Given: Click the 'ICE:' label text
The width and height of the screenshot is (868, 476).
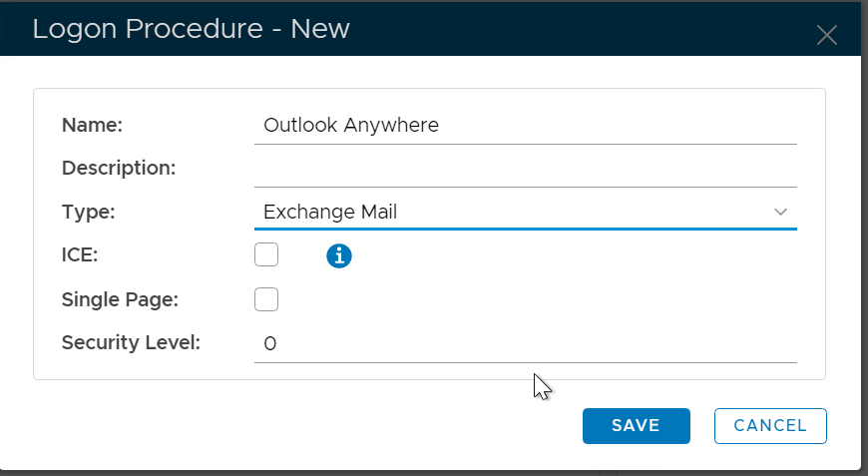Looking at the screenshot, I should tap(80, 255).
